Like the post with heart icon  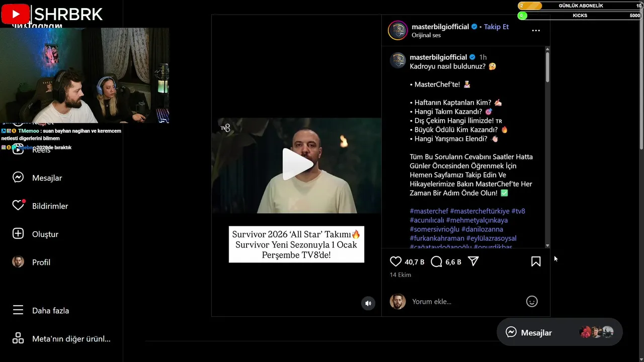tap(396, 261)
